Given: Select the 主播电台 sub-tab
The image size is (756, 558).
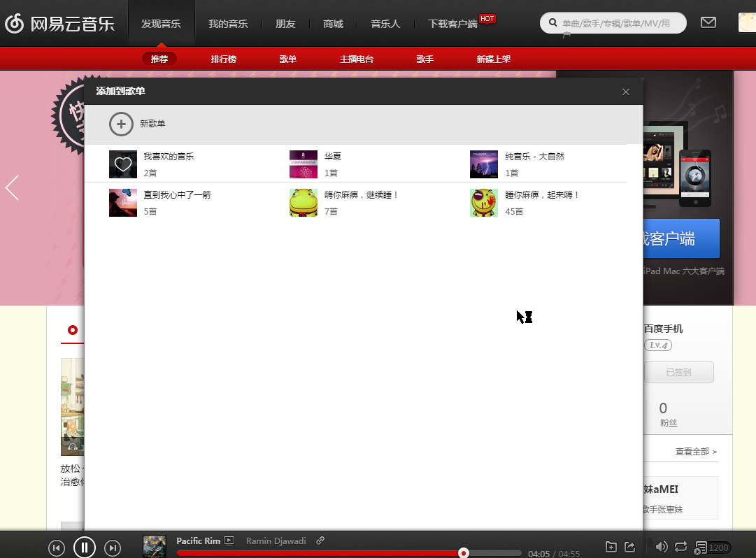Looking at the screenshot, I should [x=356, y=59].
